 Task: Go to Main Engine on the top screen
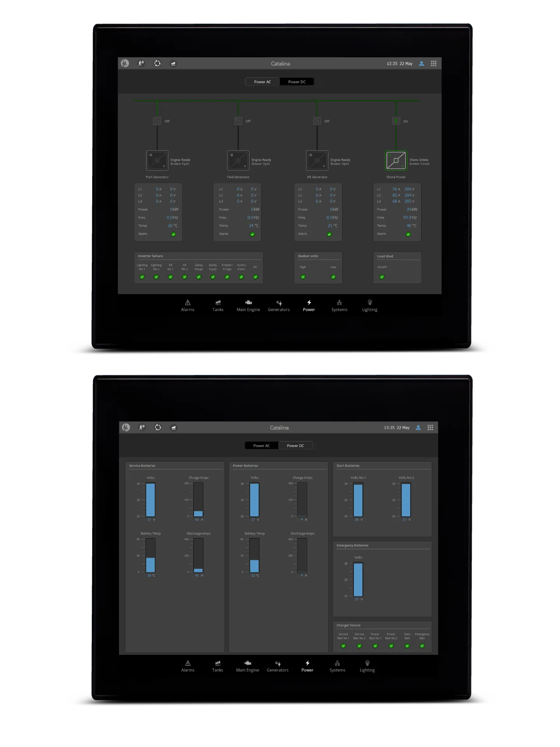(248, 306)
